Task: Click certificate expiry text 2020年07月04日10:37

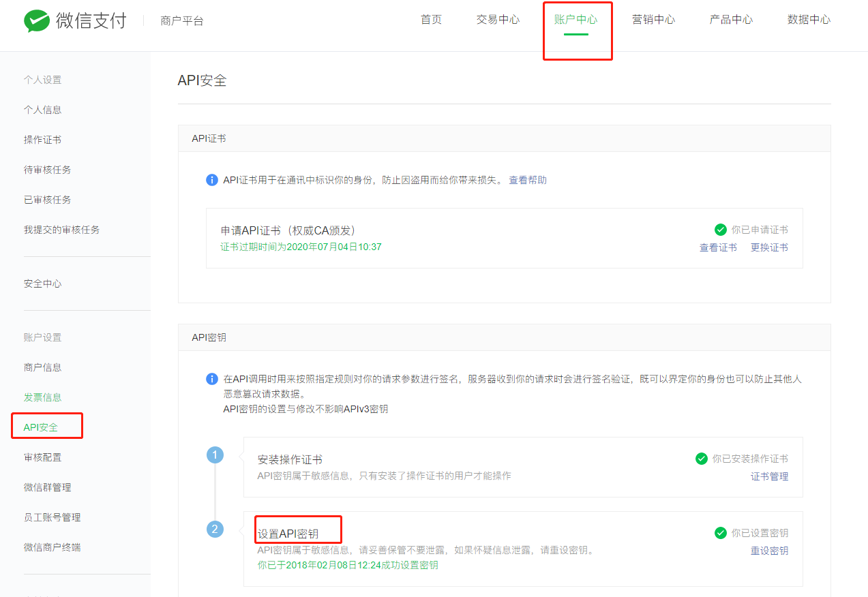Action: (x=334, y=247)
